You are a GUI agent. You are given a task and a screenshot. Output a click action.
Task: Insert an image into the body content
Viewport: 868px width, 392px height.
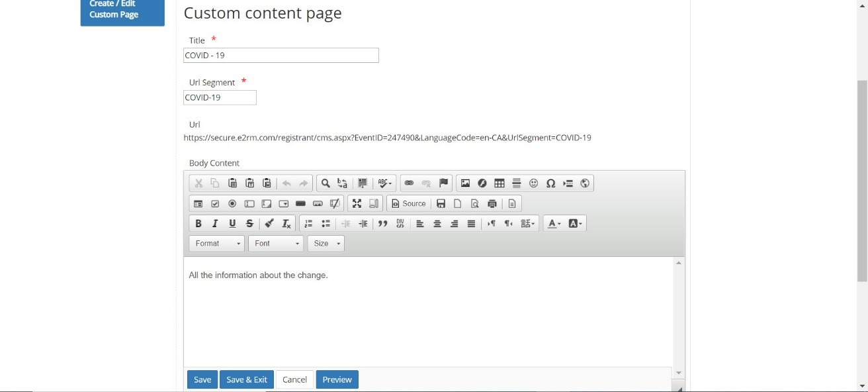coord(465,183)
